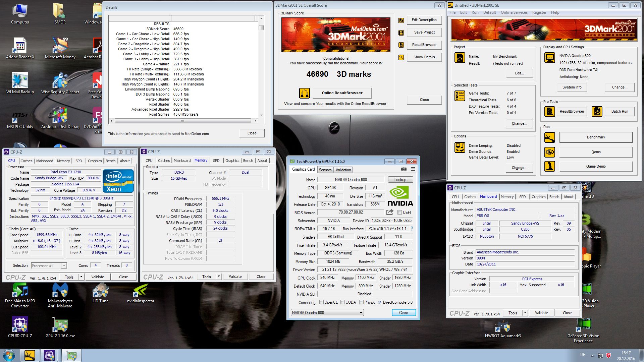Viewport: 644px width, 362px height.
Task: Click the Details window vertical scrollbar thumb
Action: coord(261,28)
